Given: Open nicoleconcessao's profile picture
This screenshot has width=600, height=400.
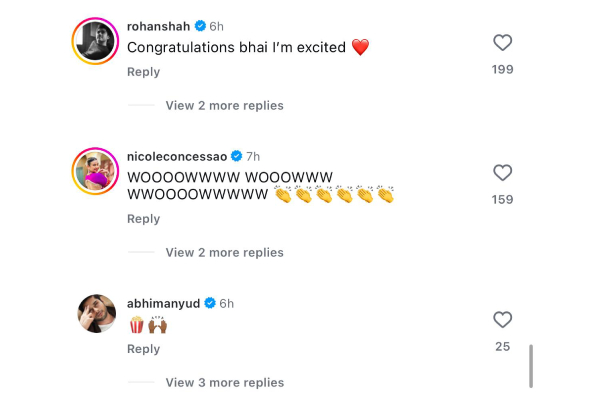Looking at the screenshot, I should (x=96, y=172).
